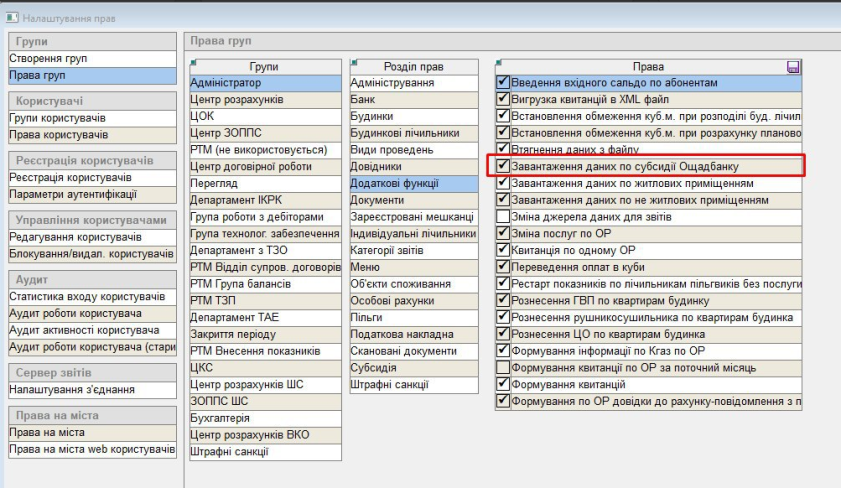Viewport: 841px width, 488px height.
Task: Uncheck Переведення оплат в куби
Action: click(x=503, y=267)
